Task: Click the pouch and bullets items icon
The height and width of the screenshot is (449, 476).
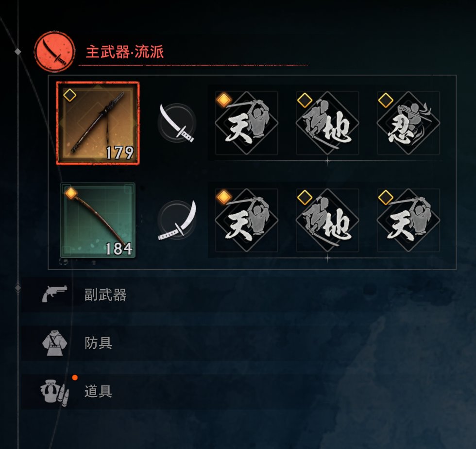Action: pos(54,392)
